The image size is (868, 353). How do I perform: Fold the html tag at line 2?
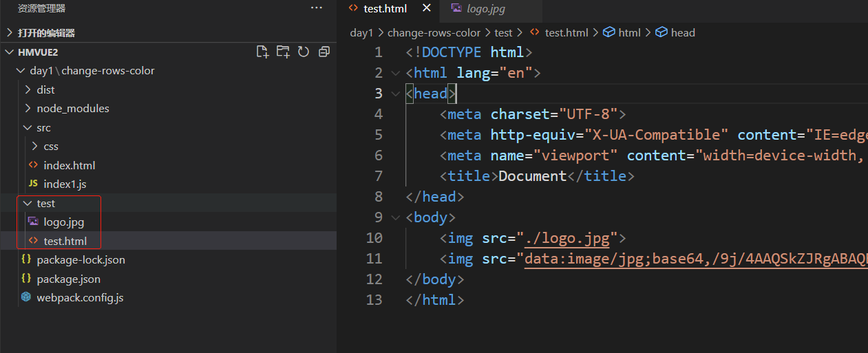pos(395,73)
